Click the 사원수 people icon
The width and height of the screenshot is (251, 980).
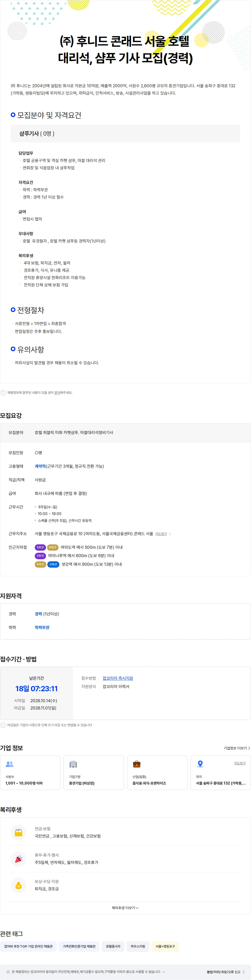click(x=10, y=764)
